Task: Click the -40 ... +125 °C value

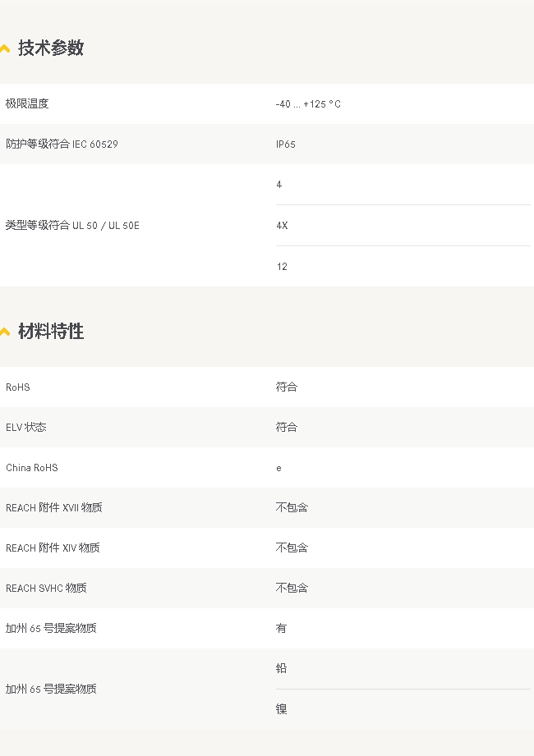Action: tap(308, 104)
